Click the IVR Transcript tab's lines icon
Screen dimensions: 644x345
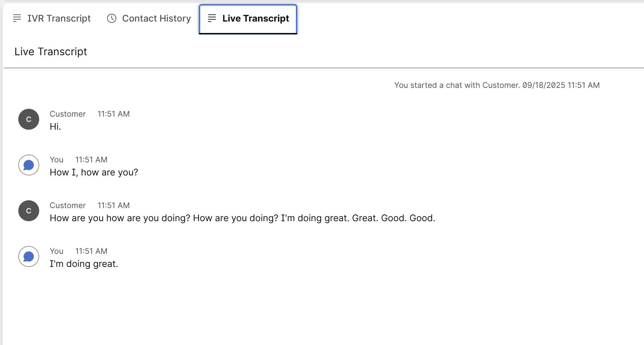click(17, 18)
